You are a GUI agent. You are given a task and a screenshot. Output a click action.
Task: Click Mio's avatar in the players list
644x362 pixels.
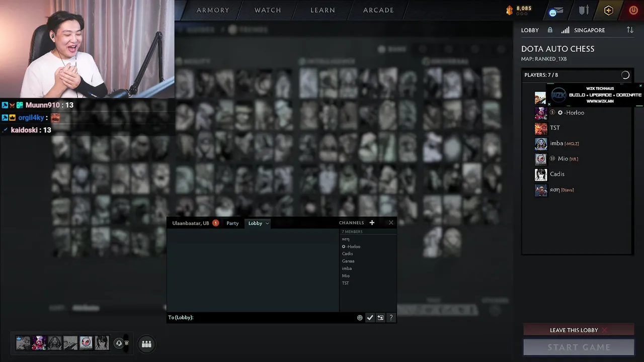541,159
